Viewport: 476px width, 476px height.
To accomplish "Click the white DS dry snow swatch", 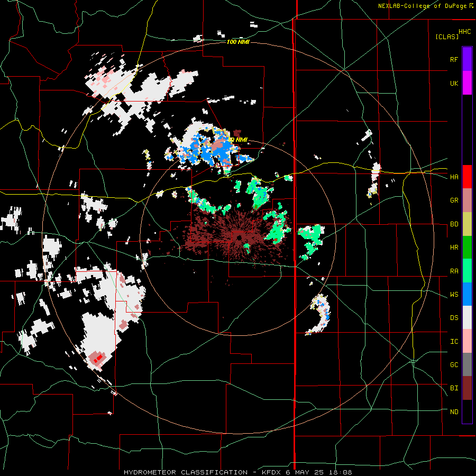I will (467, 317).
